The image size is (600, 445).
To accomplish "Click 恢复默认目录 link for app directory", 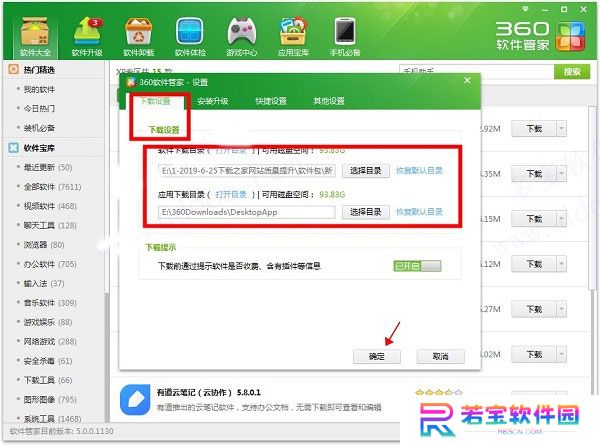I will tap(419, 212).
